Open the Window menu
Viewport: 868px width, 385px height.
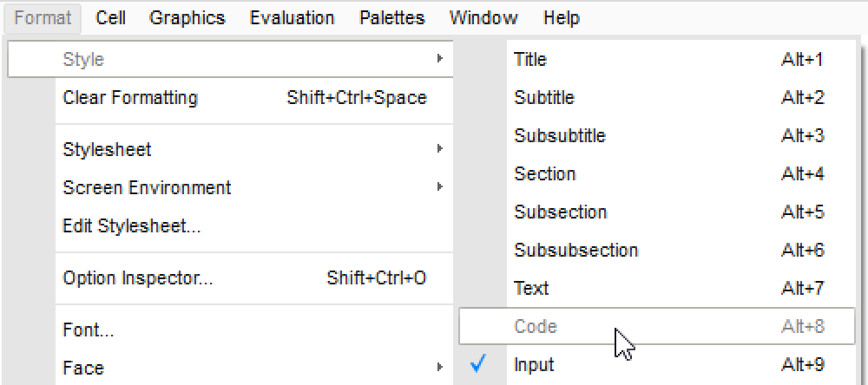click(483, 17)
